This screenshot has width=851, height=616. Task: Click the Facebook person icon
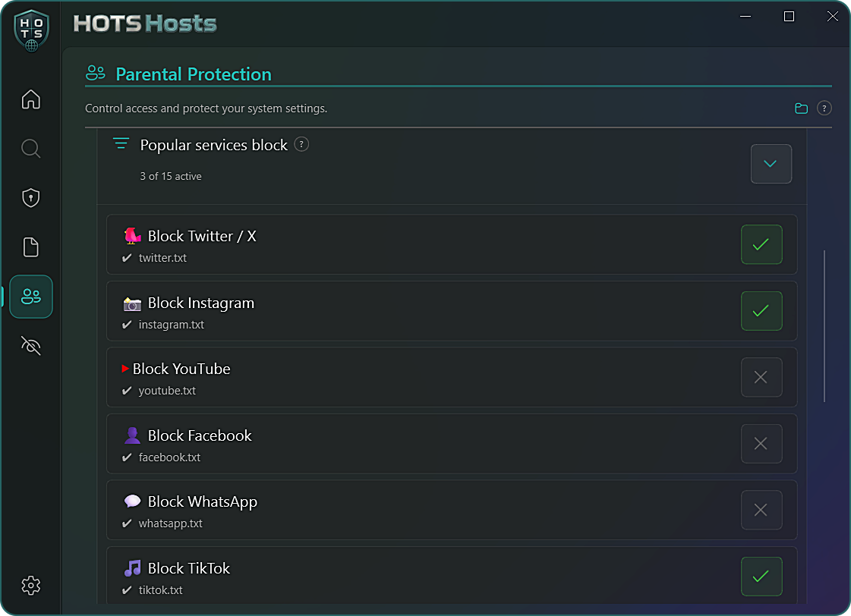[132, 435]
